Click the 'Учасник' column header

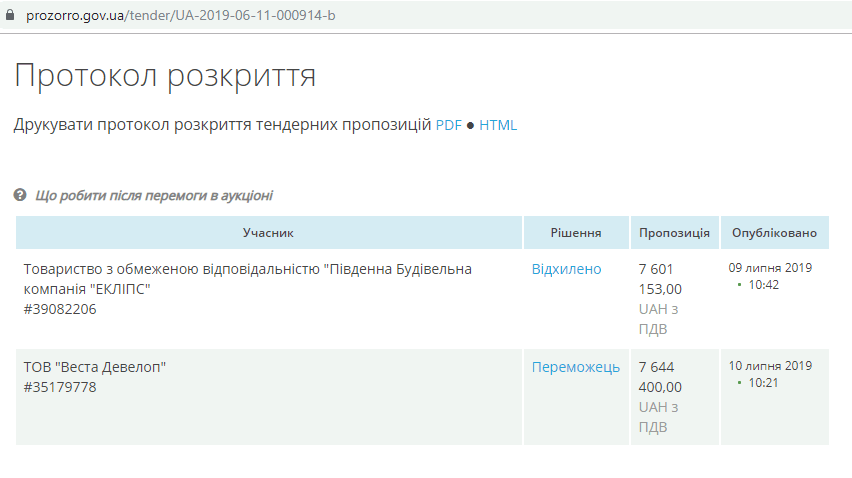pos(268,232)
